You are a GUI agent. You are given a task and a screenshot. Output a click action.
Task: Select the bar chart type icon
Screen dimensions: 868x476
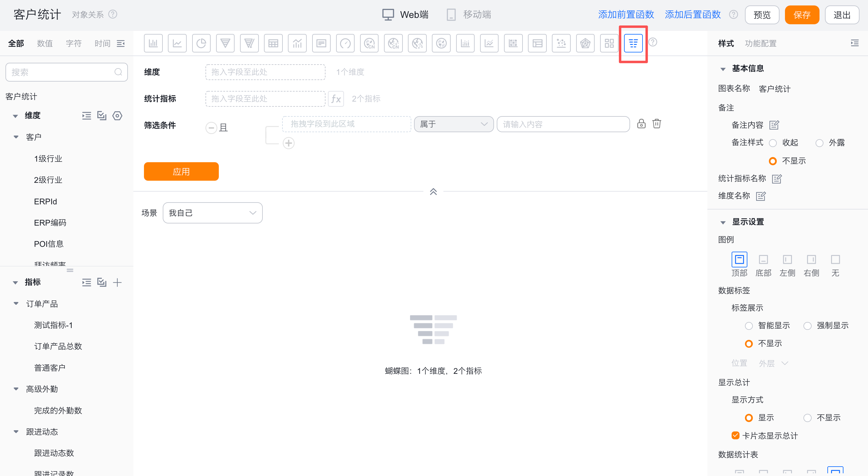(x=153, y=43)
